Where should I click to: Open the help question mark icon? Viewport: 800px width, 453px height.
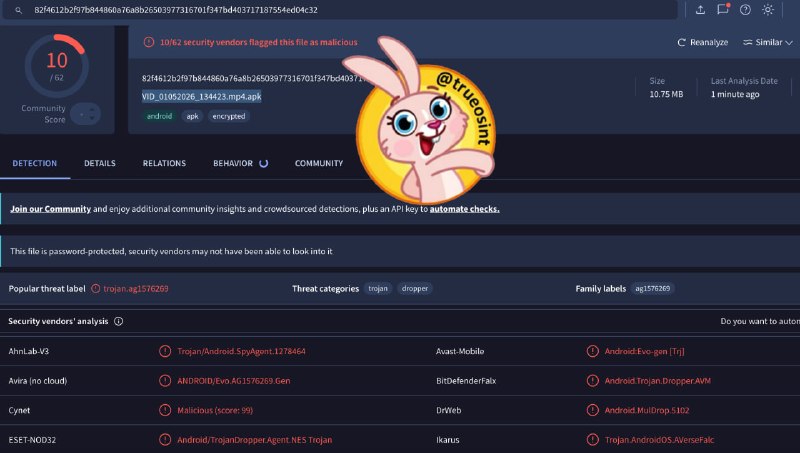click(745, 10)
